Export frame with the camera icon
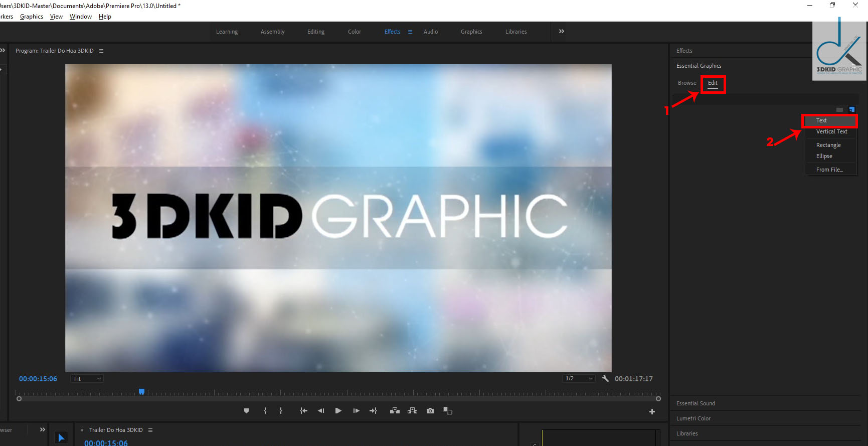Viewport: 868px width, 446px height. pyautogui.click(x=430, y=411)
